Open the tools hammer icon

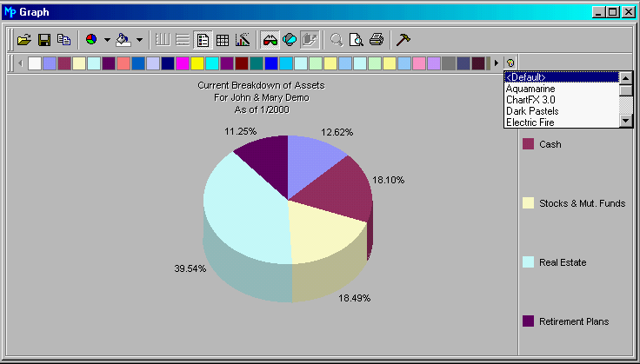click(403, 40)
